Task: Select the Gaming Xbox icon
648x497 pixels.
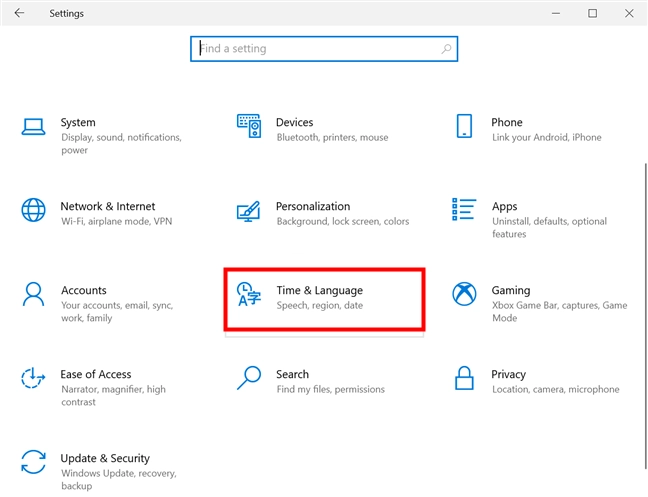Action: point(464,294)
